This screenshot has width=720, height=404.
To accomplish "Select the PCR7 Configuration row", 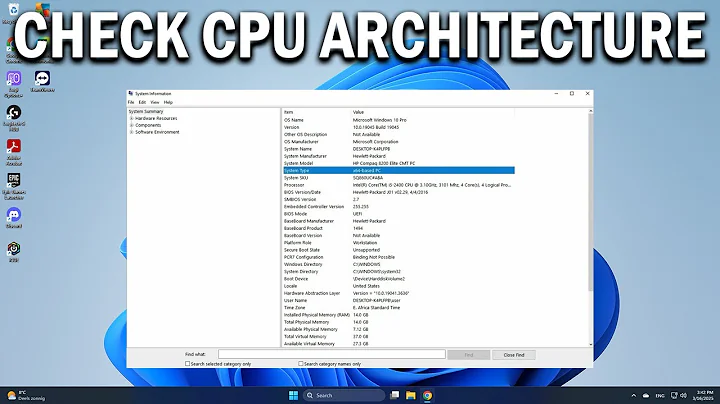I will (x=399, y=258).
